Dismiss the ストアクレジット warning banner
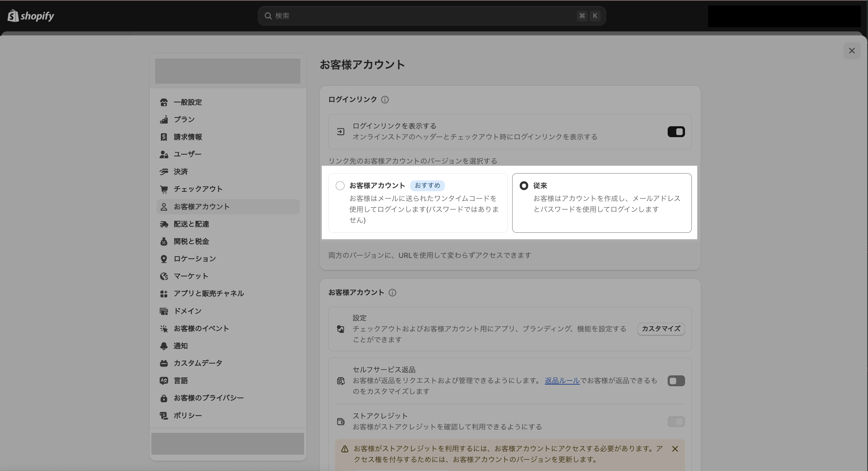This screenshot has width=868, height=471. pyautogui.click(x=675, y=449)
